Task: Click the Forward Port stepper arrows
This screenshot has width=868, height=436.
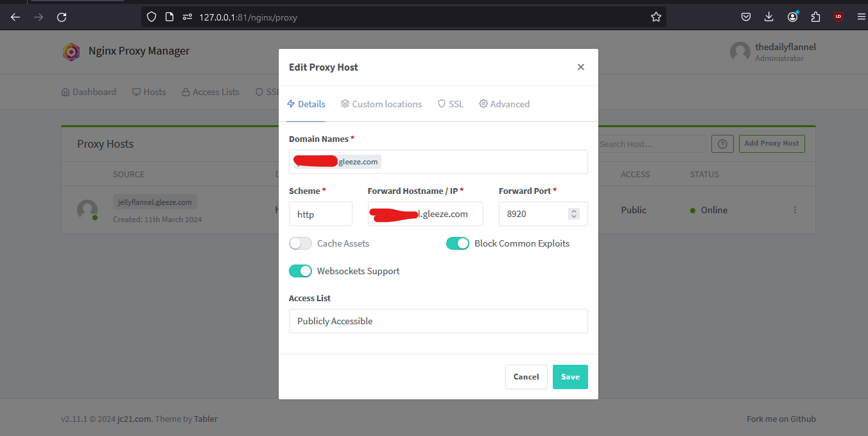Action: click(574, 214)
